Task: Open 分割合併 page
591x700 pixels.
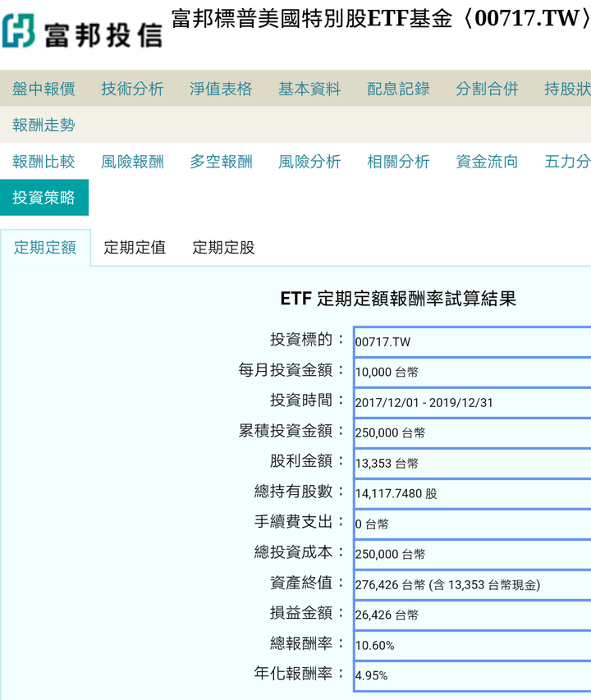Action: tap(487, 89)
